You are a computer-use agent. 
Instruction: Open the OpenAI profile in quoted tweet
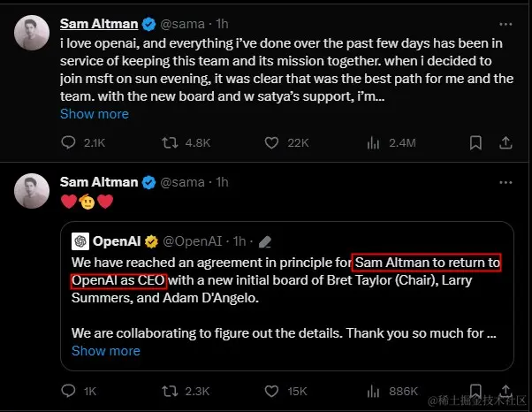click(x=118, y=240)
